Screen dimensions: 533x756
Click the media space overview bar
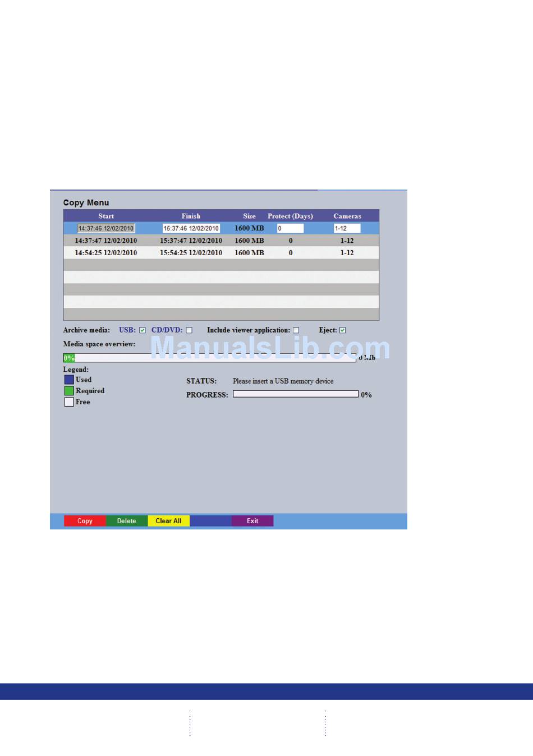(x=210, y=358)
